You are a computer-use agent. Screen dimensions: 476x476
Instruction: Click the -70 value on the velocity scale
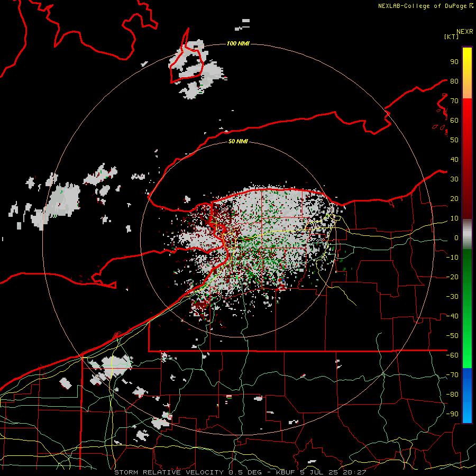tap(452, 375)
